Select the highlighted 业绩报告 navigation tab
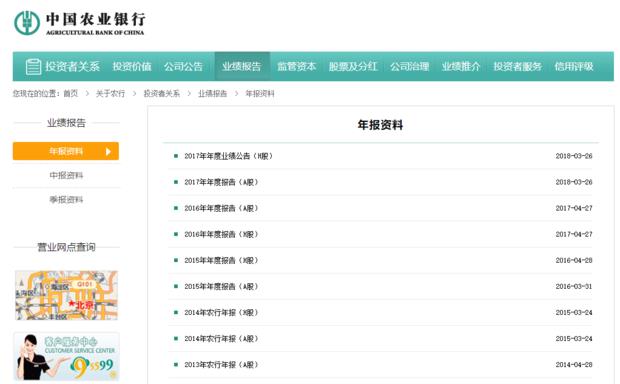This screenshot has height=384, width=620. tap(242, 66)
